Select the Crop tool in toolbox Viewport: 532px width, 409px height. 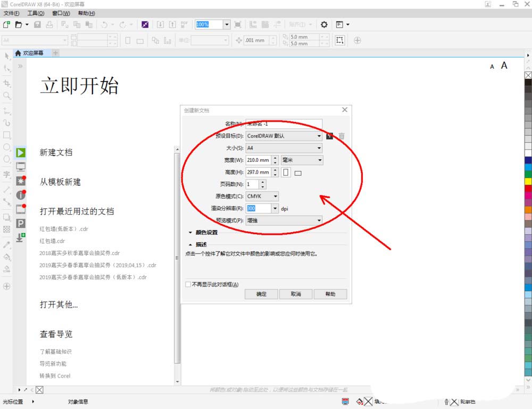pos(7,84)
